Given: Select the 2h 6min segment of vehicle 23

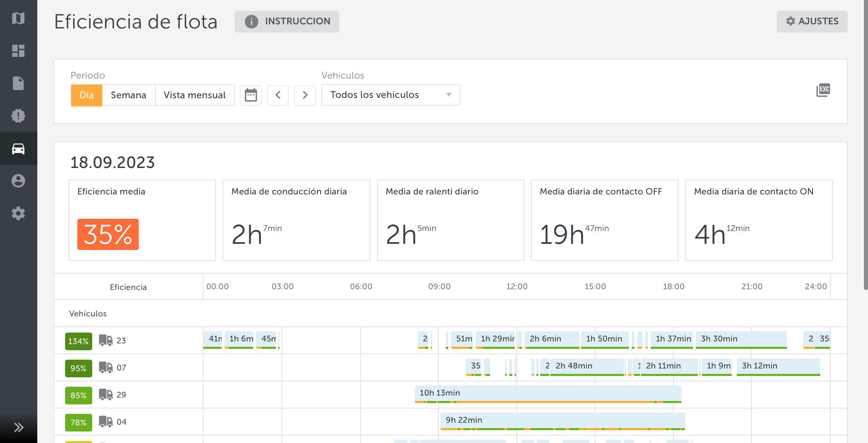Looking at the screenshot, I should click(x=552, y=340).
